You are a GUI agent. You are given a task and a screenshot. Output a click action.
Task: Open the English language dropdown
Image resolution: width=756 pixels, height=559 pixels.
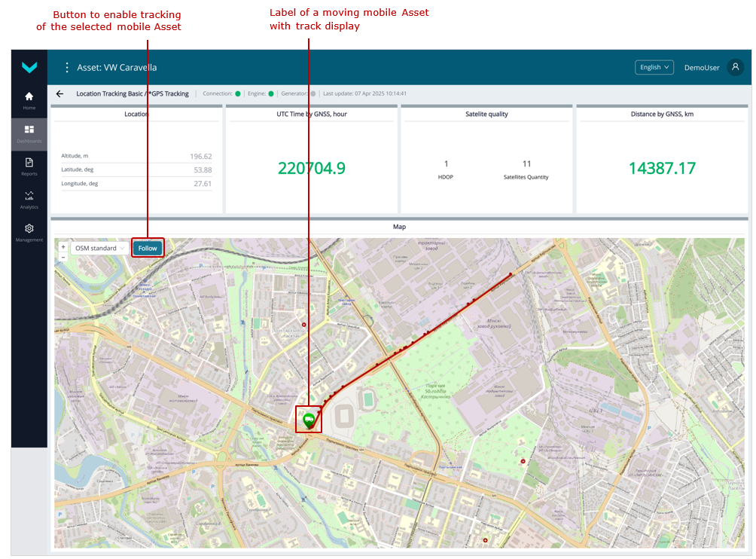click(x=654, y=67)
